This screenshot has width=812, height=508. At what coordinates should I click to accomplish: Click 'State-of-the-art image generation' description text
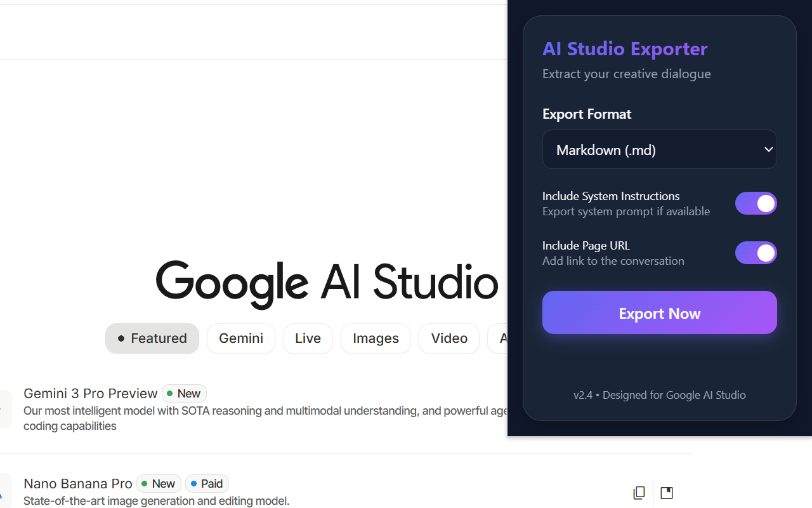tap(157, 501)
